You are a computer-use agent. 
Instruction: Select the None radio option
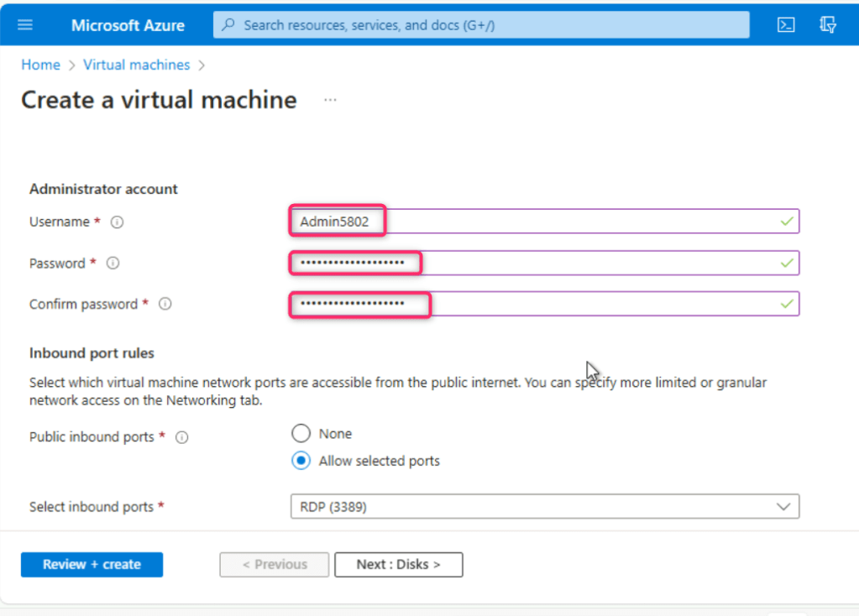(x=301, y=434)
